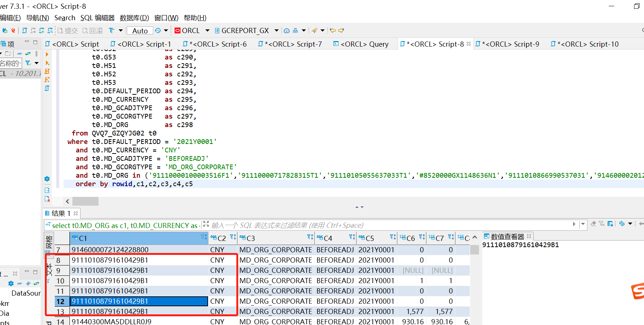The height and width of the screenshot is (325, 644).
Task: Click the rocket tools icon in toolbar
Action: [314, 30]
